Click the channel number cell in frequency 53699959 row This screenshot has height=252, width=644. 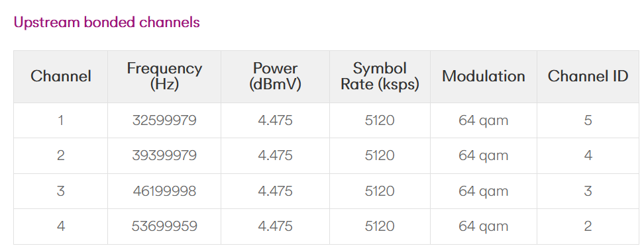point(61,227)
